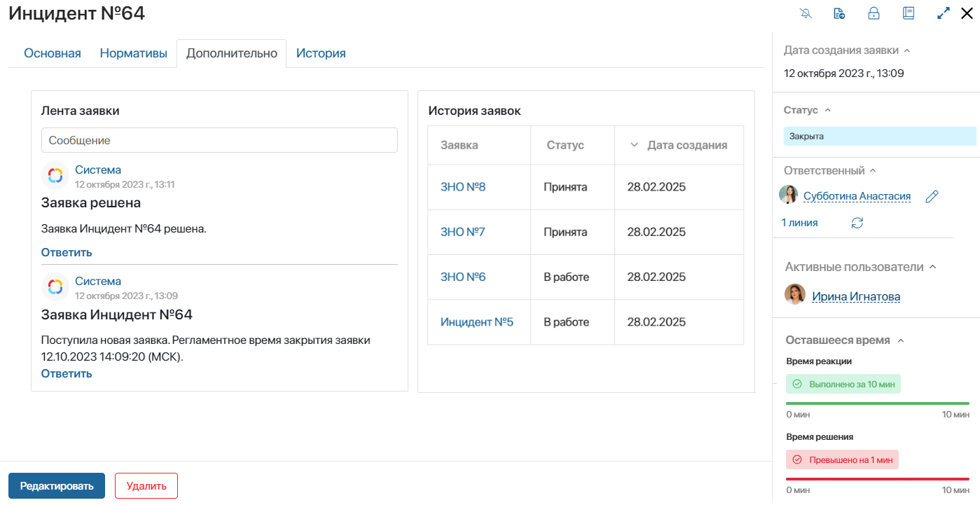
Task: Click the padlock icon in header
Action: [x=874, y=13]
